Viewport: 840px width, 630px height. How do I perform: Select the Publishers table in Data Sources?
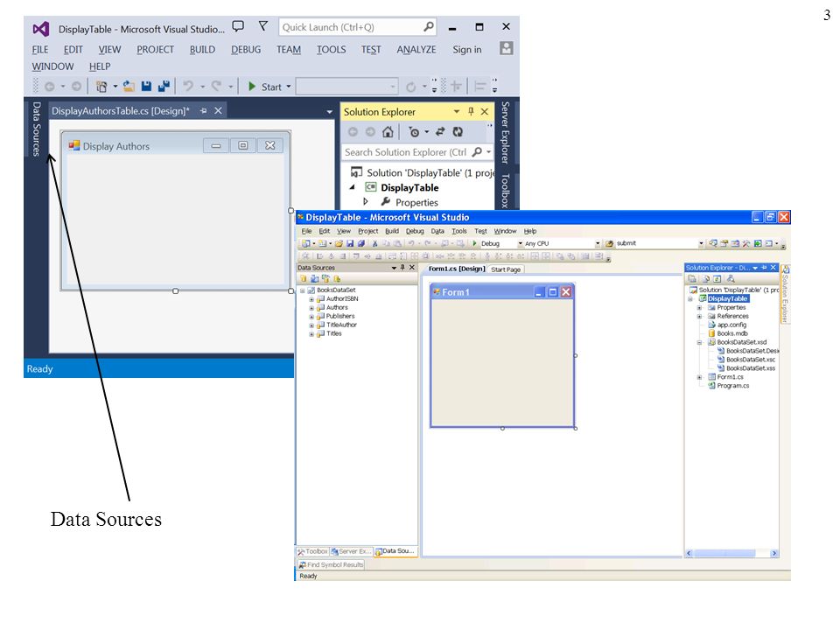(x=336, y=317)
